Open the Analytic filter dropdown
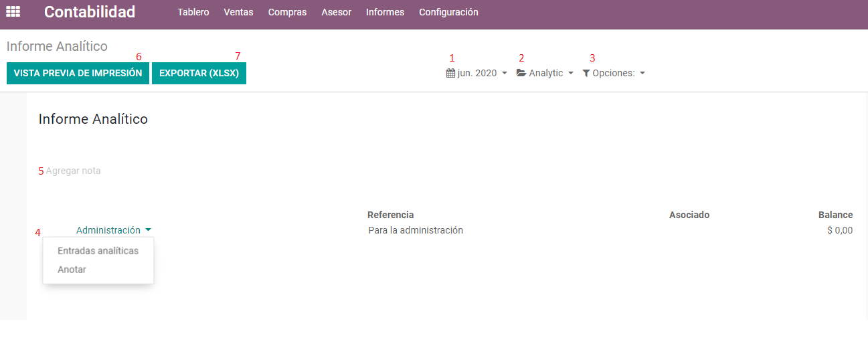Viewport: 868px width, 364px height. (x=545, y=73)
